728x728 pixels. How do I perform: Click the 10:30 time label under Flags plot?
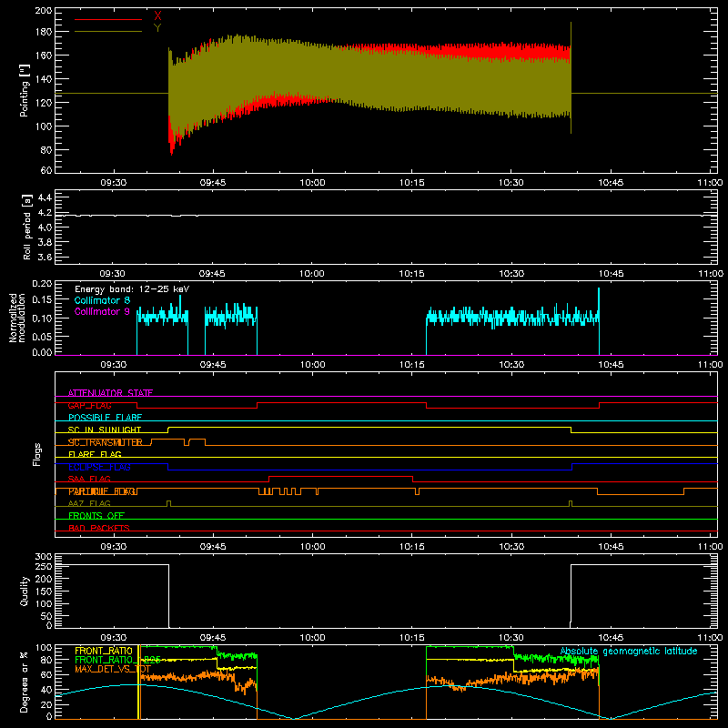click(x=511, y=547)
